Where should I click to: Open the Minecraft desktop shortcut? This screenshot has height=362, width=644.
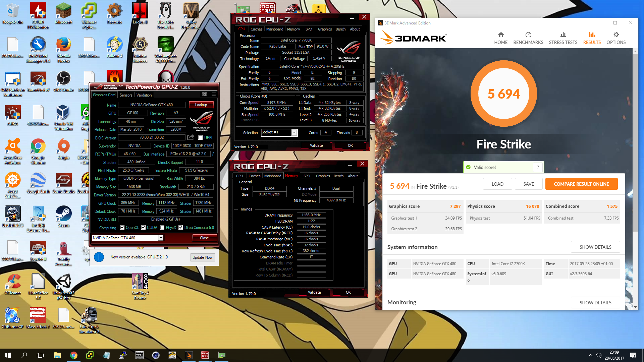[64, 13]
